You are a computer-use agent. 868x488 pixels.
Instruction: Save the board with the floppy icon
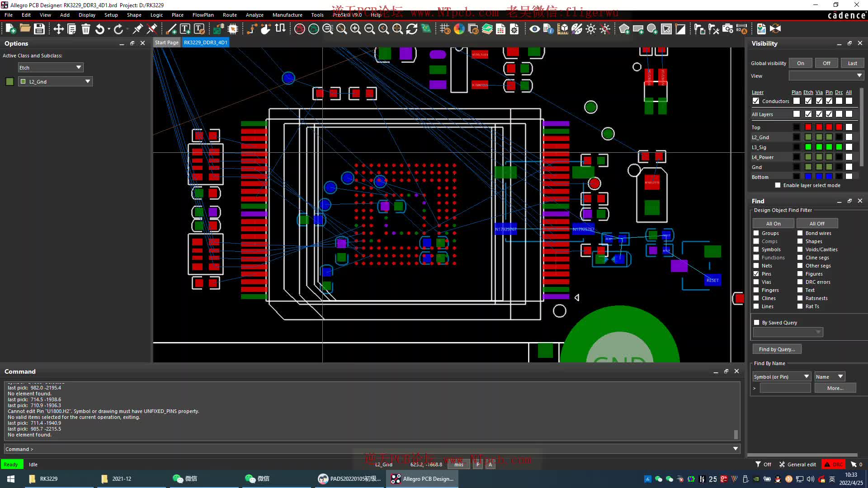coord(39,29)
